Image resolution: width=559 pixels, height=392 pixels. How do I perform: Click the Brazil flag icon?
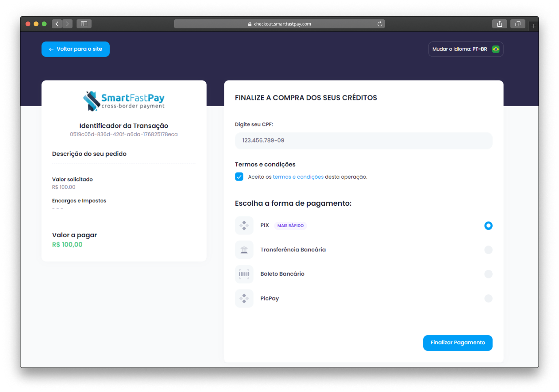pyautogui.click(x=495, y=49)
